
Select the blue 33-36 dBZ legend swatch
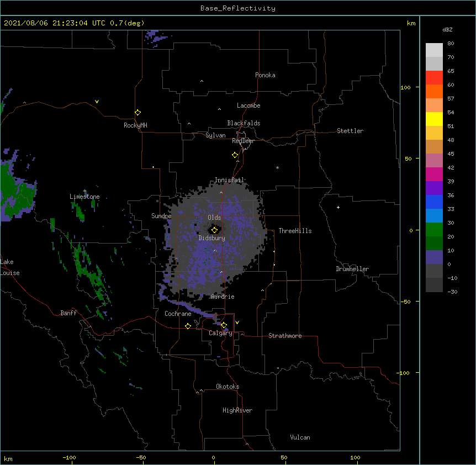click(x=434, y=202)
